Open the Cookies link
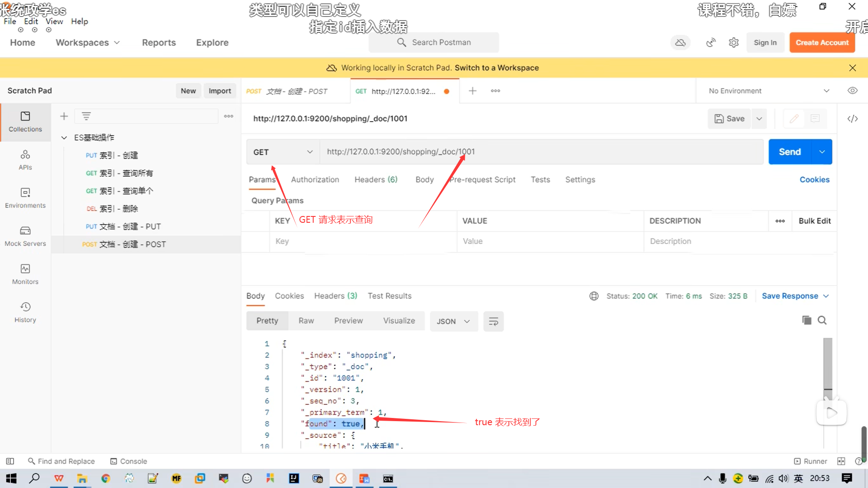This screenshot has height=488, width=868. tap(814, 180)
